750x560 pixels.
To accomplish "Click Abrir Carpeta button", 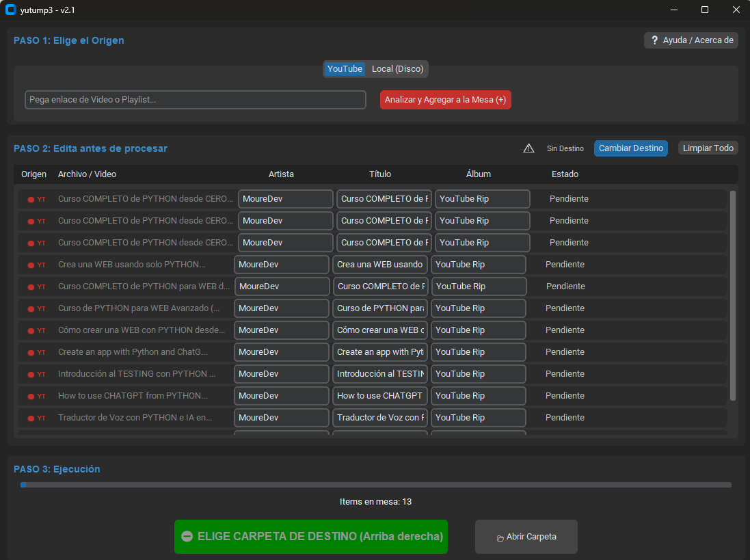I will [x=526, y=537].
